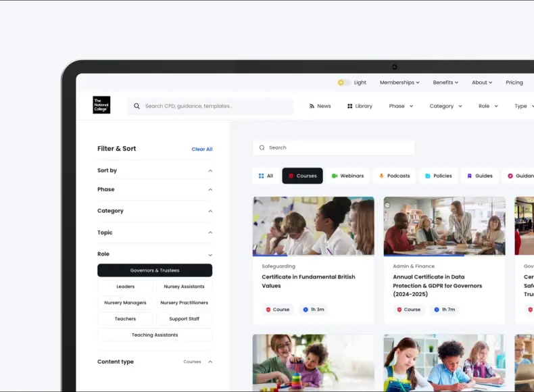The image size is (534, 392).
Task: Select the Policies folder icon filter
Action: [x=428, y=176]
